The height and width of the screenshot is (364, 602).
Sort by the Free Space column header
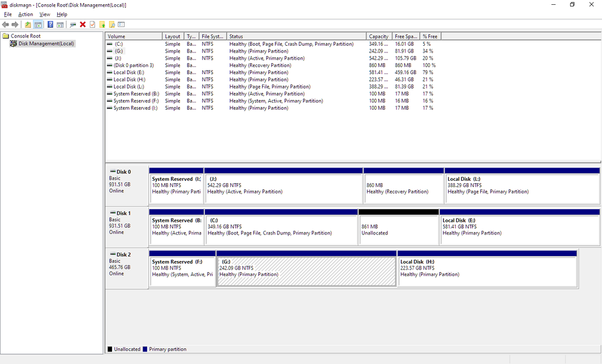click(406, 37)
